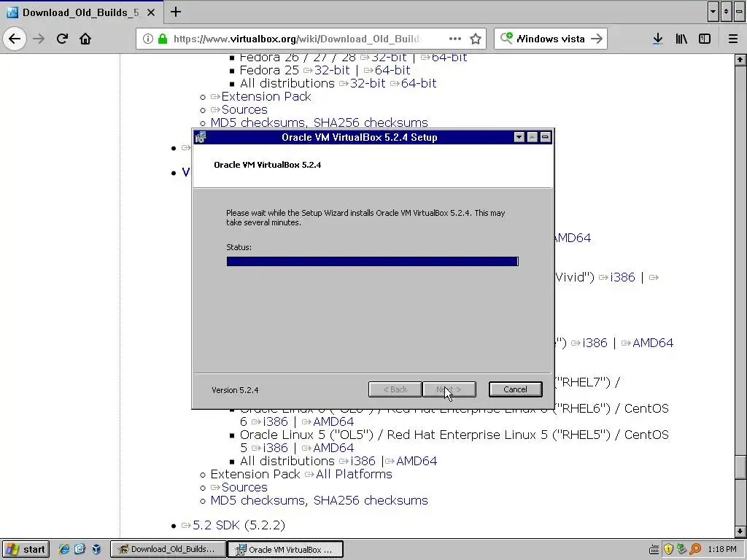The width and height of the screenshot is (747, 560).
Task: Click page scrollbar down arrow
Action: [x=740, y=531]
